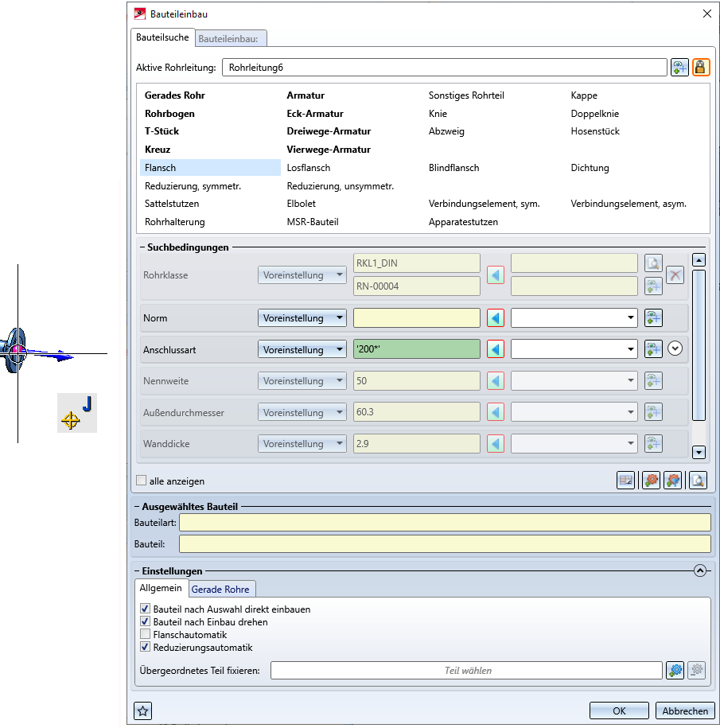Screen dimensions: 720x728
Task: Open the Voreinstellung dropdown for Norm
Action: point(302,318)
